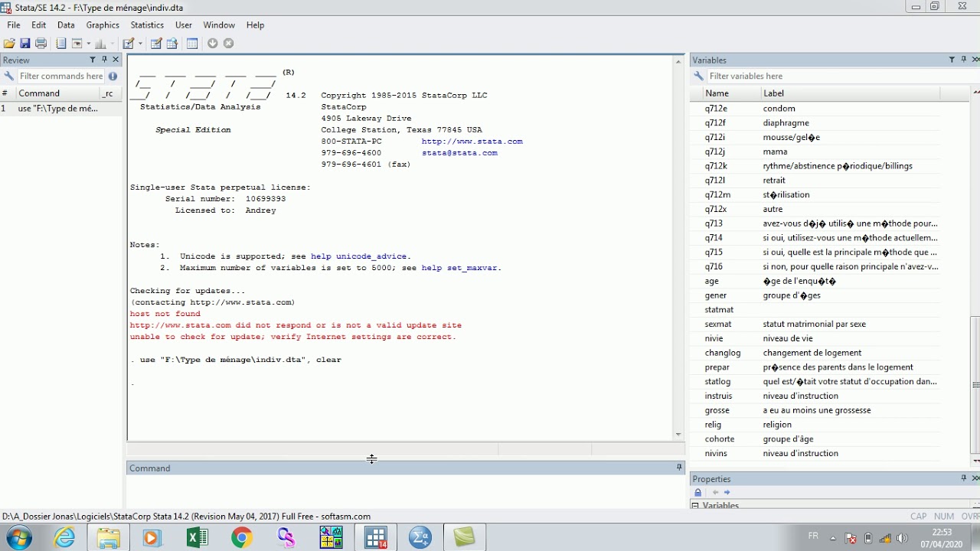Open the Data Editor (Edit) icon
Screen dimensions: 980x551
coord(156,44)
